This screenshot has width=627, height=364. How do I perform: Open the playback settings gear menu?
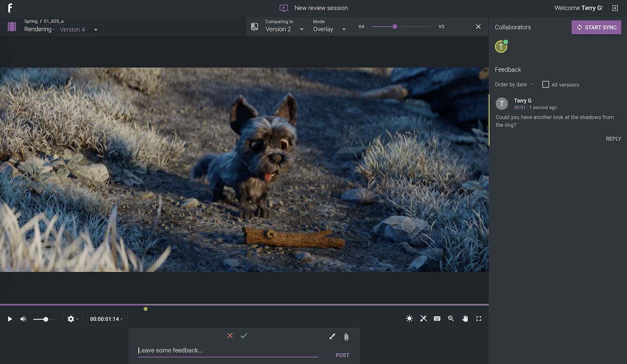(x=73, y=319)
